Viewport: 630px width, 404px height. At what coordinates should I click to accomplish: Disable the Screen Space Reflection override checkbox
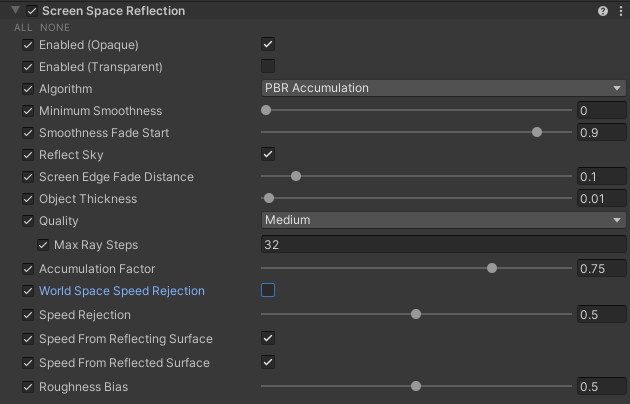click(32, 11)
